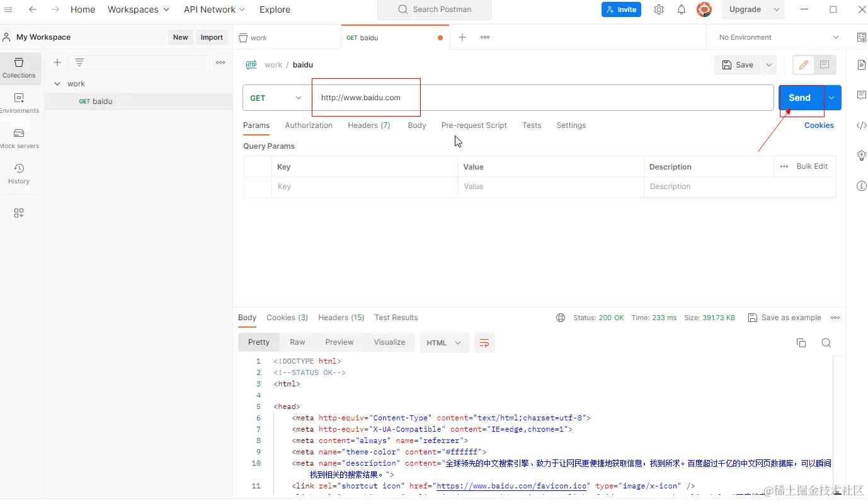Open the tab actions ellipsis menu

click(x=485, y=37)
